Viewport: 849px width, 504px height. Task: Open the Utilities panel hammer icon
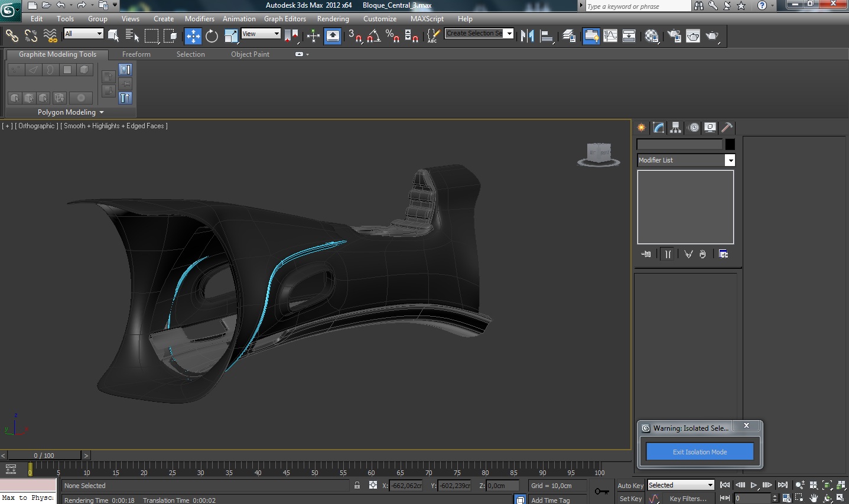click(x=727, y=128)
